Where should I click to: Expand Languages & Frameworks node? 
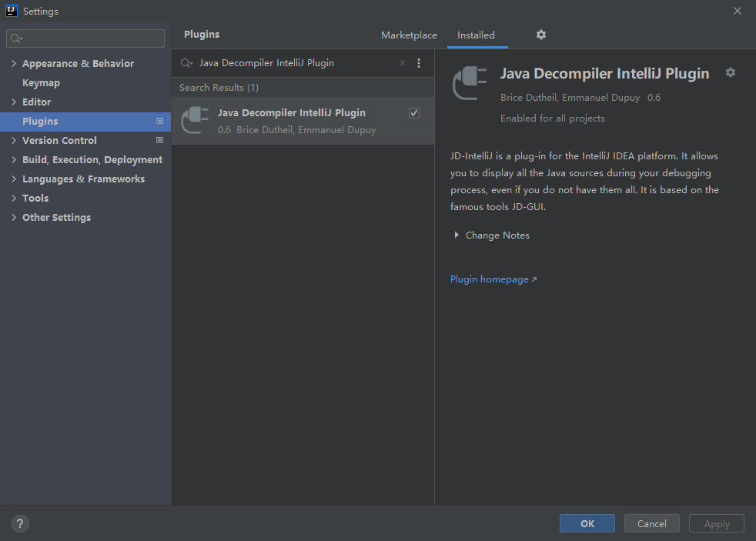tap(14, 179)
